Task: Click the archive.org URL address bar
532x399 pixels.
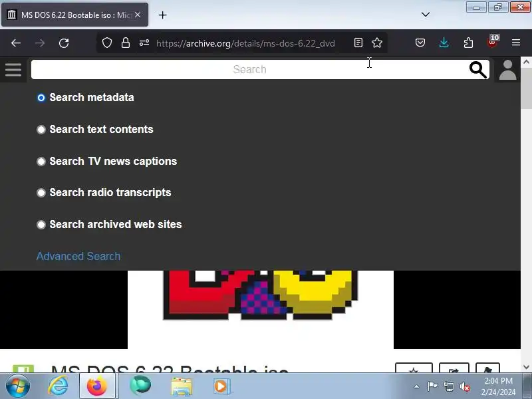Action: tap(245, 43)
